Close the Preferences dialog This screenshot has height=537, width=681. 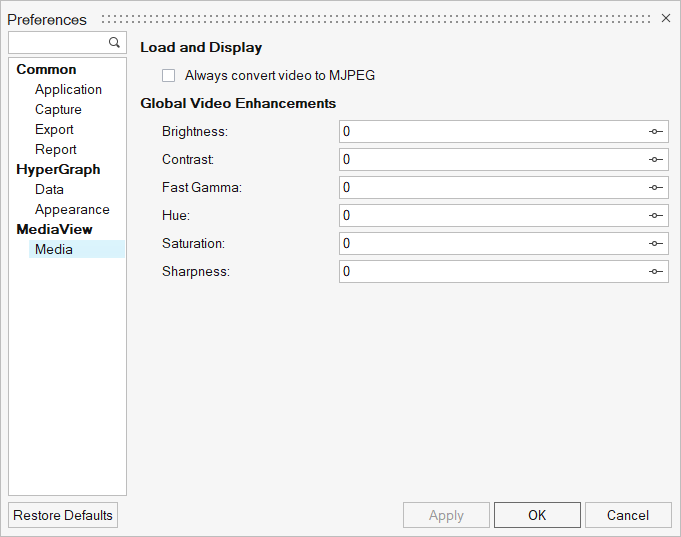[666, 19]
